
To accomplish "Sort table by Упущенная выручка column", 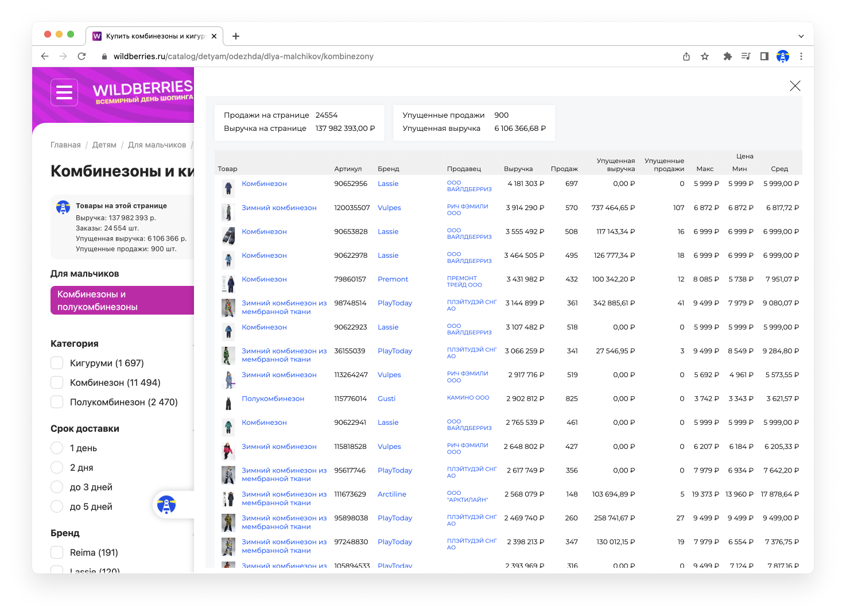I will click(x=616, y=165).
